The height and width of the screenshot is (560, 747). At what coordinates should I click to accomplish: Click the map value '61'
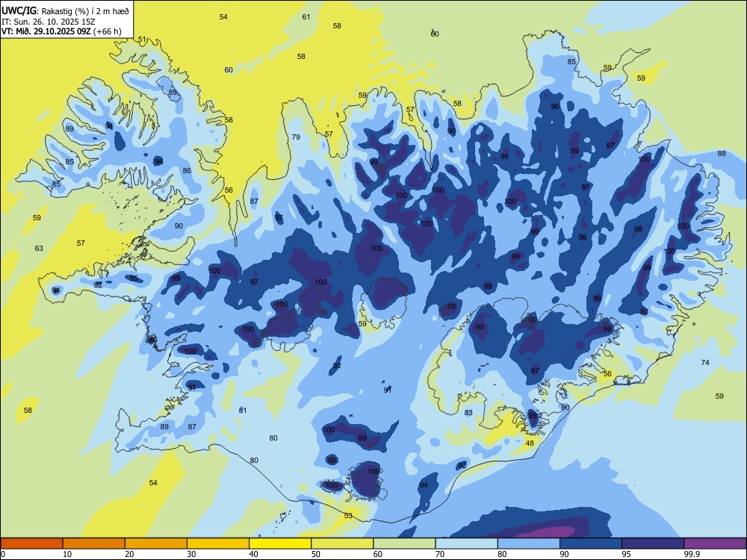(306, 17)
